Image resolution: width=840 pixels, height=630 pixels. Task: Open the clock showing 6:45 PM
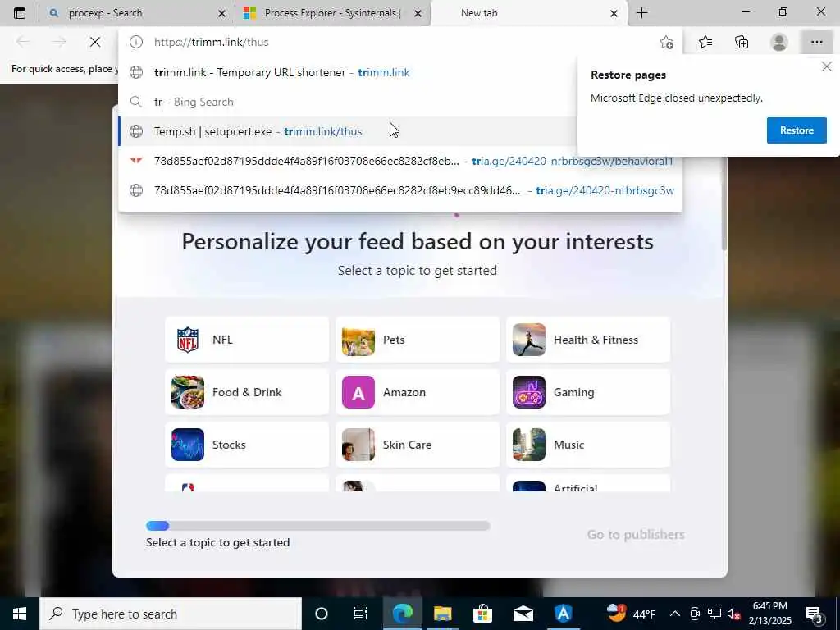click(770, 614)
